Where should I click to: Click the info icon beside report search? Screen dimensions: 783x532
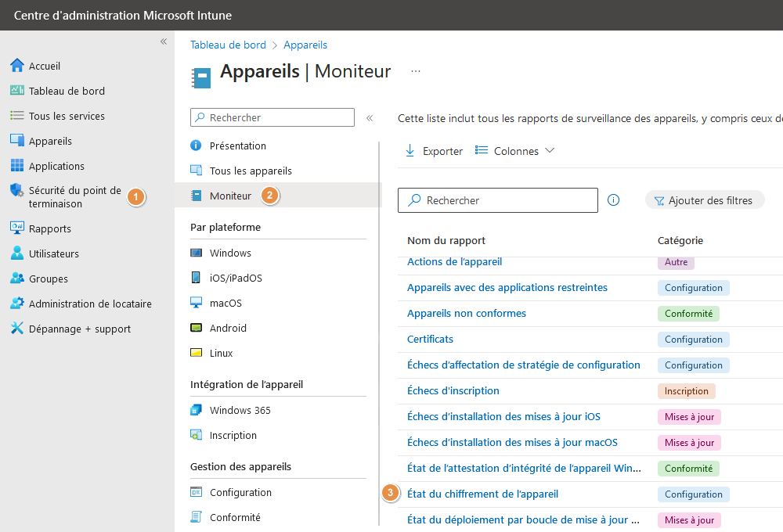614,200
